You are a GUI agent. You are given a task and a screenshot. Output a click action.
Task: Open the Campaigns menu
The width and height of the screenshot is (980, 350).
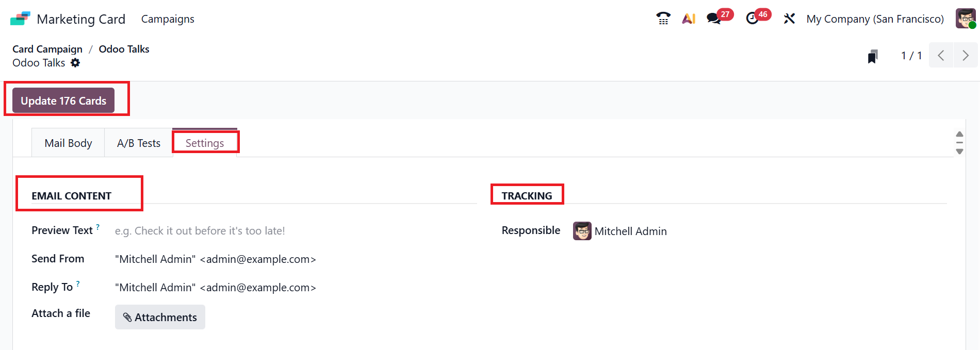[168, 19]
